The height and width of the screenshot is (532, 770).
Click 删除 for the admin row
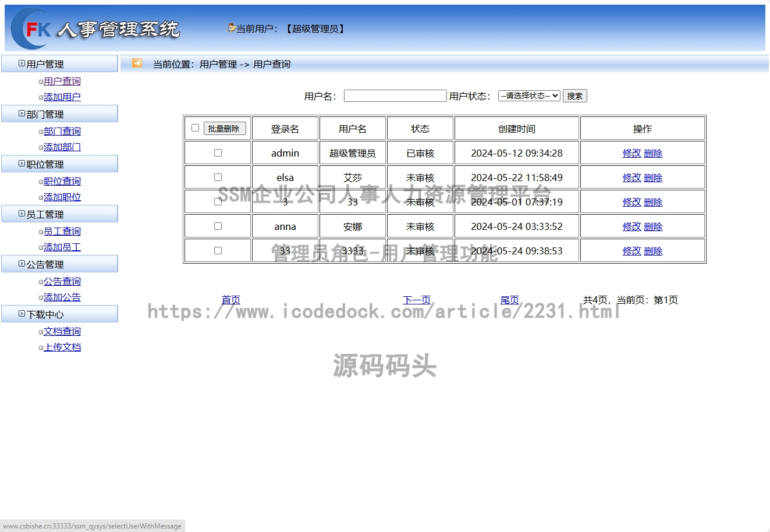click(x=653, y=153)
